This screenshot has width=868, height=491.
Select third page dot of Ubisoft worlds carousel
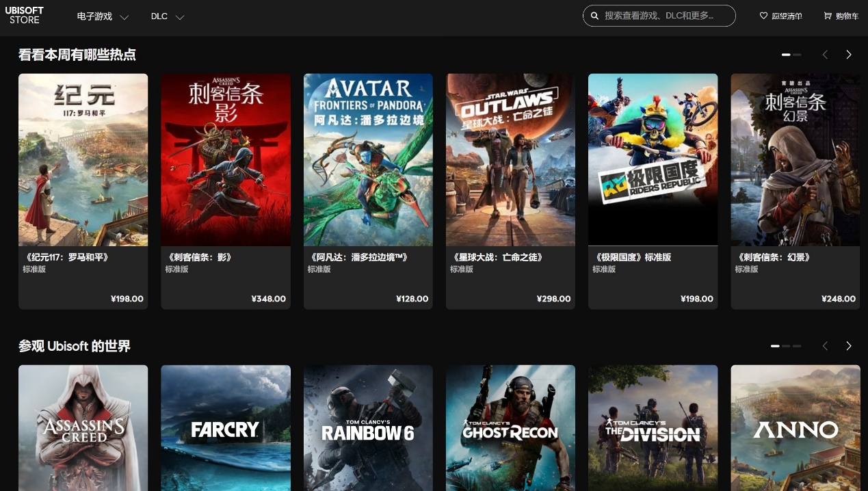(797, 346)
